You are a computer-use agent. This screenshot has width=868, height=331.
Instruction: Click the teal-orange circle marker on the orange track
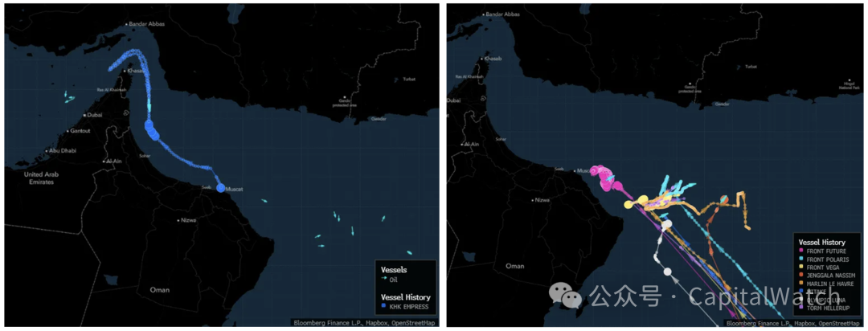(x=723, y=198)
